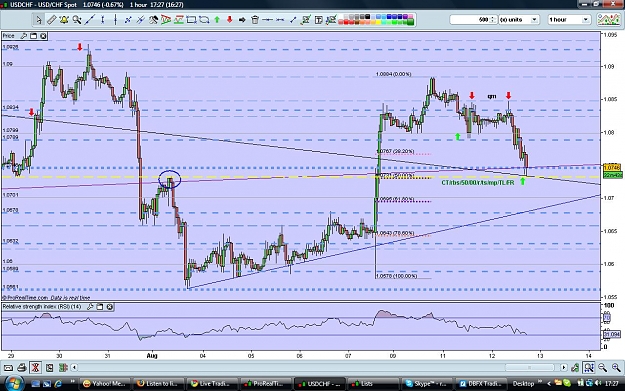This screenshot has height=391, width=625.
Task: Switch to DBFX Tradi... taskbar window
Action: (x=480, y=384)
